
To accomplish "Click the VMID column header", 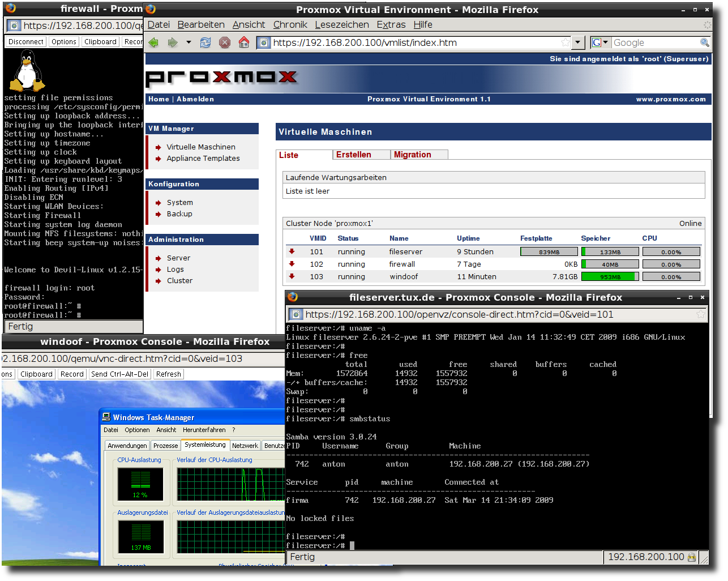I will pos(318,238).
